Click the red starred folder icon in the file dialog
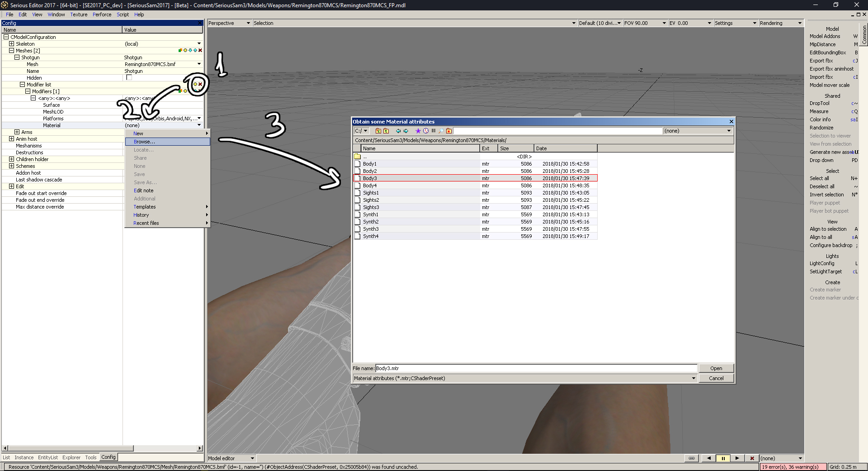The height and width of the screenshot is (471, 868). (x=449, y=131)
